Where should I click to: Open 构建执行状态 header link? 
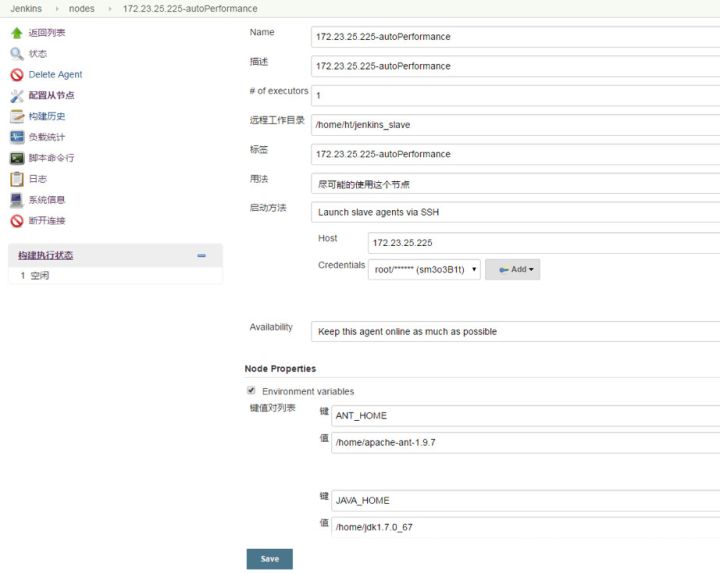[45, 255]
